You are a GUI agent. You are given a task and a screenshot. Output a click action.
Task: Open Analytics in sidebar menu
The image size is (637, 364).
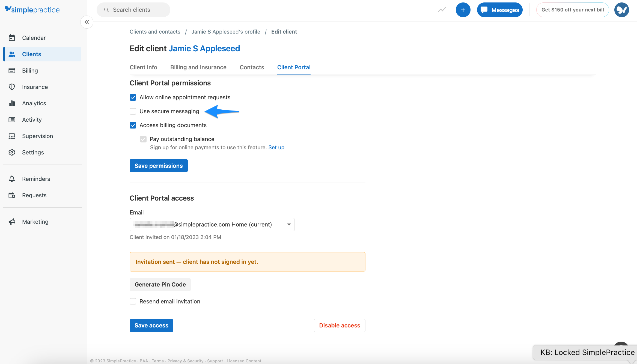point(43,103)
